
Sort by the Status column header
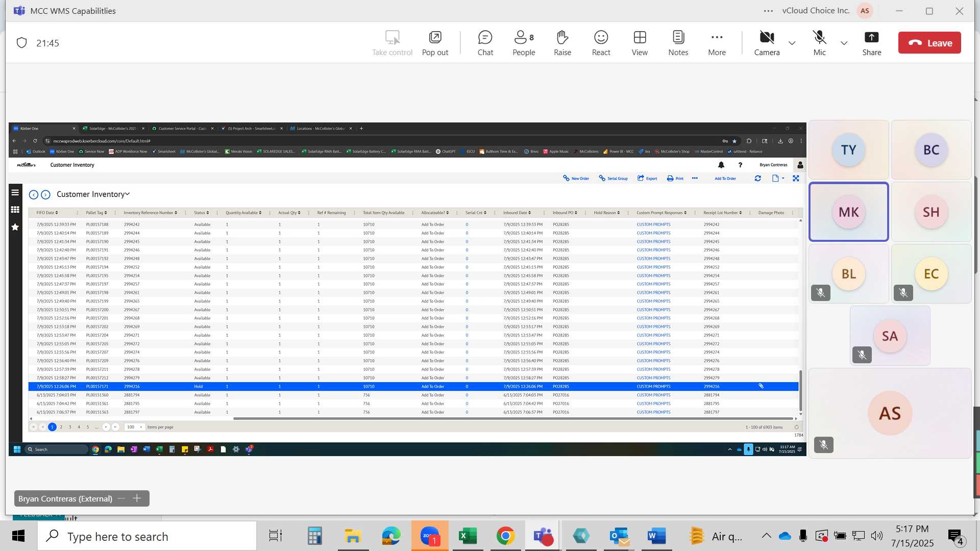201,213
